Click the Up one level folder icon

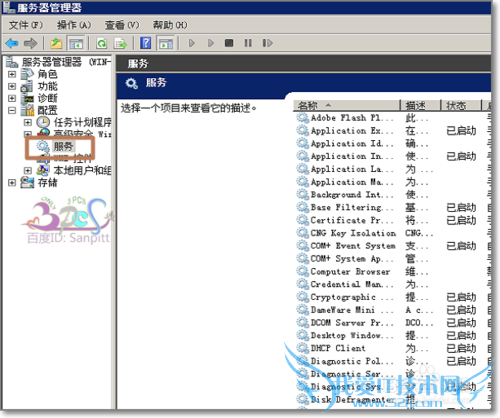click(56, 43)
